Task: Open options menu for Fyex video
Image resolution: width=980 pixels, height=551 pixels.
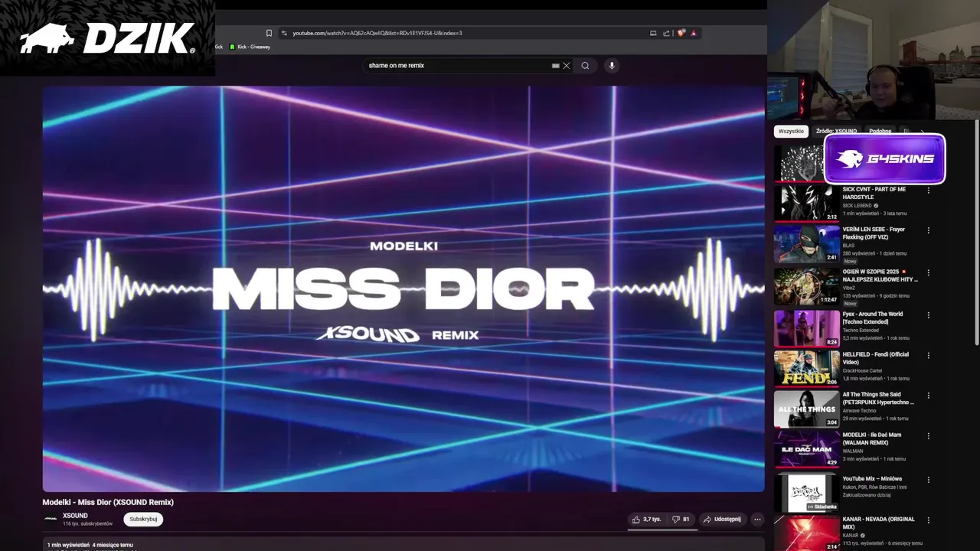Action: (928, 315)
